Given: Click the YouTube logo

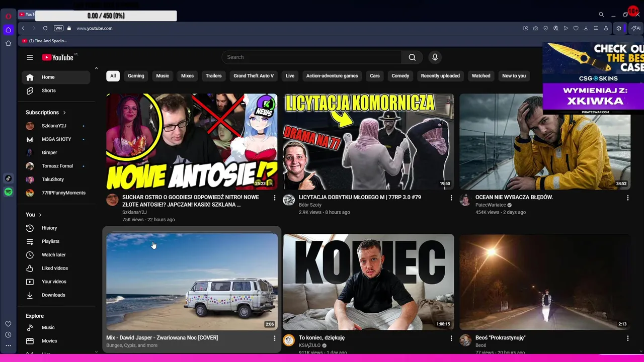Looking at the screenshot, I should click(x=58, y=57).
